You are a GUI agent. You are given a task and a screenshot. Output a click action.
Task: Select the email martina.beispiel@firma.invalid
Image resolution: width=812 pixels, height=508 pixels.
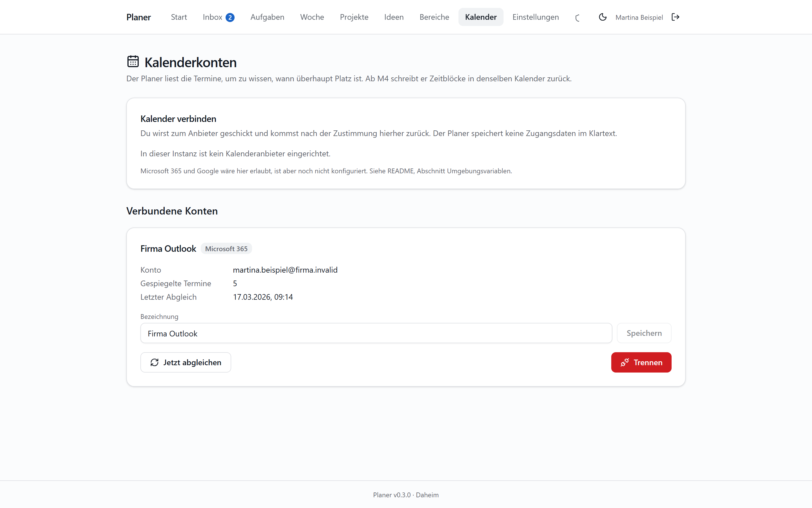[x=285, y=270]
